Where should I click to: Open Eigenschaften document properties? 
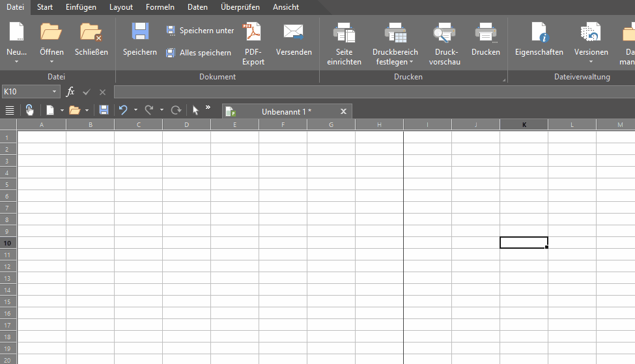[539, 33]
